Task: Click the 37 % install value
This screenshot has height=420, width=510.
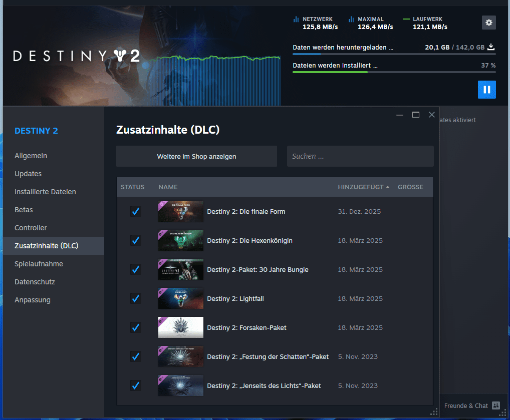Action: pos(488,66)
